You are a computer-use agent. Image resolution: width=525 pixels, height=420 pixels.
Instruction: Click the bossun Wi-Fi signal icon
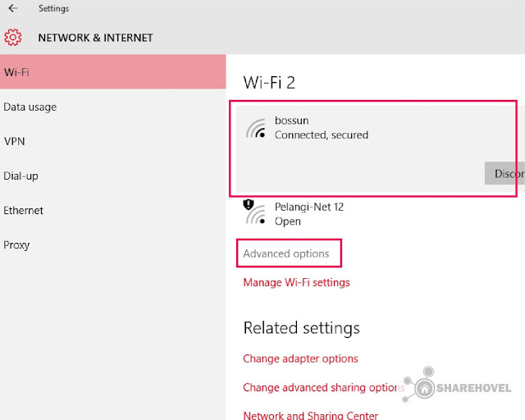point(256,128)
